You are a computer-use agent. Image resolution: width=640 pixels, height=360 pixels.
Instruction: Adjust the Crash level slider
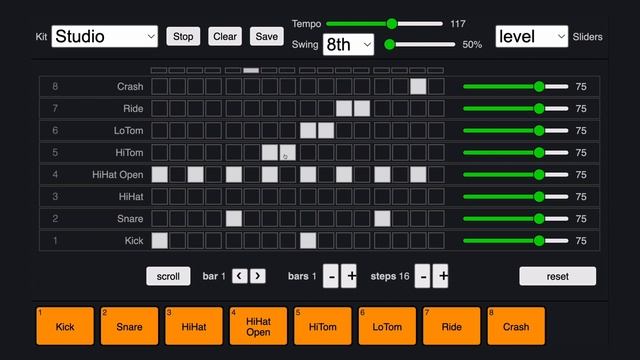(x=516, y=87)
